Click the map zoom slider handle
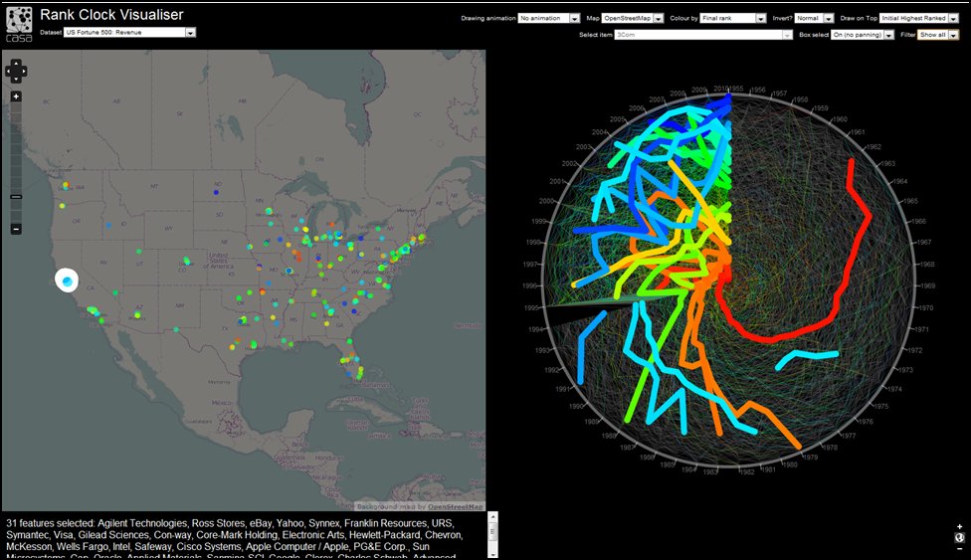Viewport: 971px width, 560px height. (x=16, y=197)
